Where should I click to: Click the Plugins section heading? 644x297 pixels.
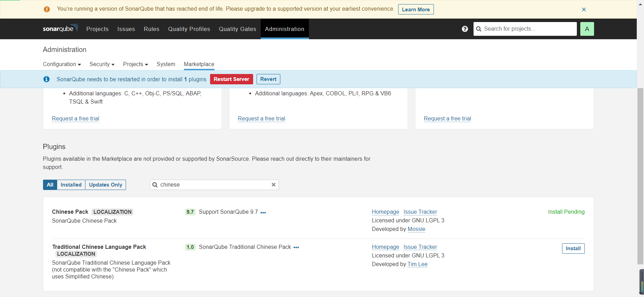pyautogui.click(x=54, y=147)
